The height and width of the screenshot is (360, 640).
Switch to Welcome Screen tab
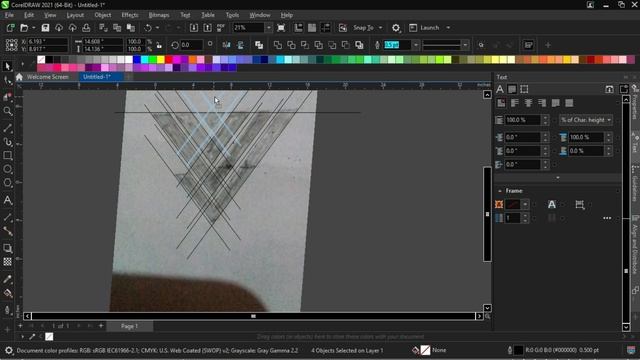48,77
